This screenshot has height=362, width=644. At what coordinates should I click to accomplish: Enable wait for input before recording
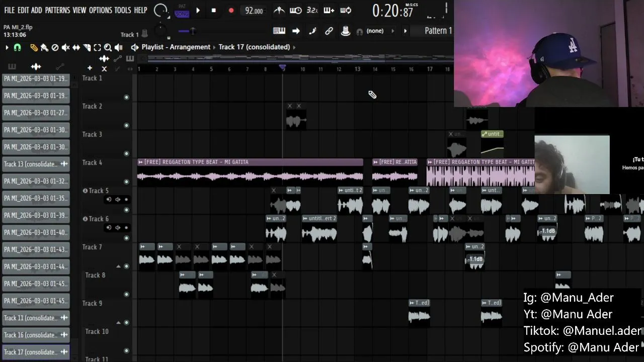(296, 10)
